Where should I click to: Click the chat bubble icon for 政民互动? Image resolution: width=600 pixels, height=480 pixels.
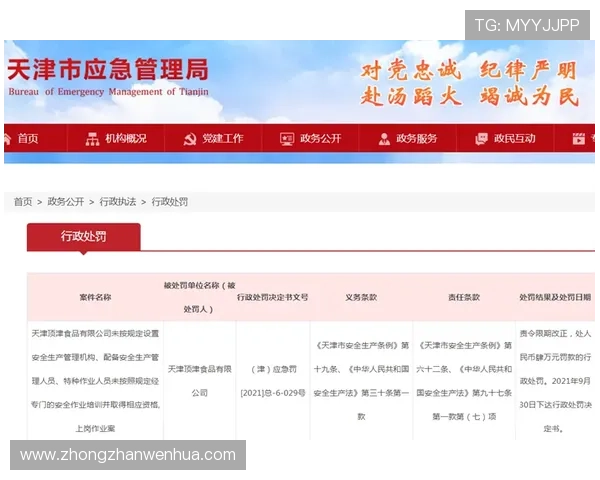click(481, 139)
